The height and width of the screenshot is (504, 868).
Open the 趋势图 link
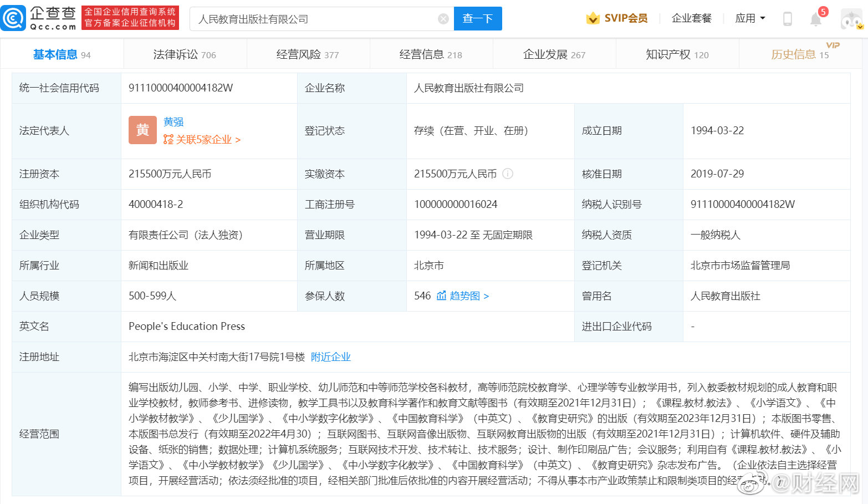point(469,296)
